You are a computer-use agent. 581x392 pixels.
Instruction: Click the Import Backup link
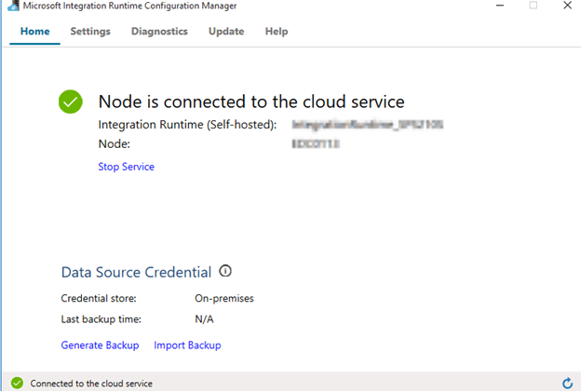187,345
